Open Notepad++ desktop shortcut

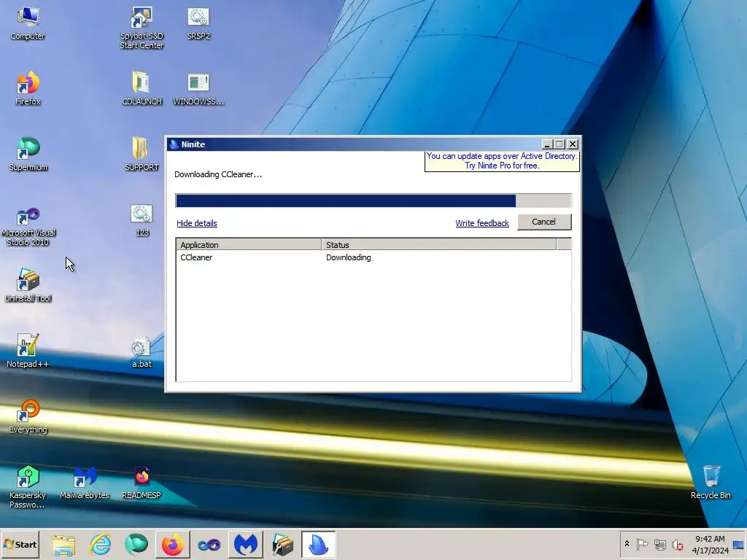click(x=28, y=351)
